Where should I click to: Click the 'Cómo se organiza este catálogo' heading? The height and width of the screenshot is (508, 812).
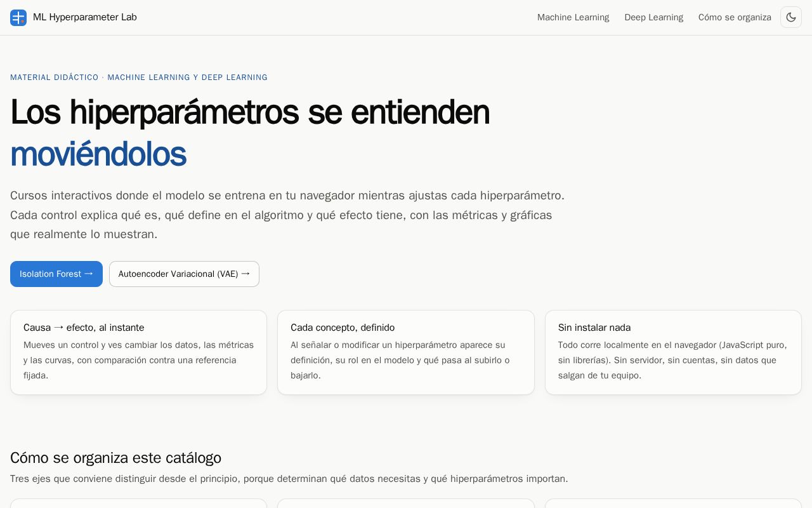(115, 458)
